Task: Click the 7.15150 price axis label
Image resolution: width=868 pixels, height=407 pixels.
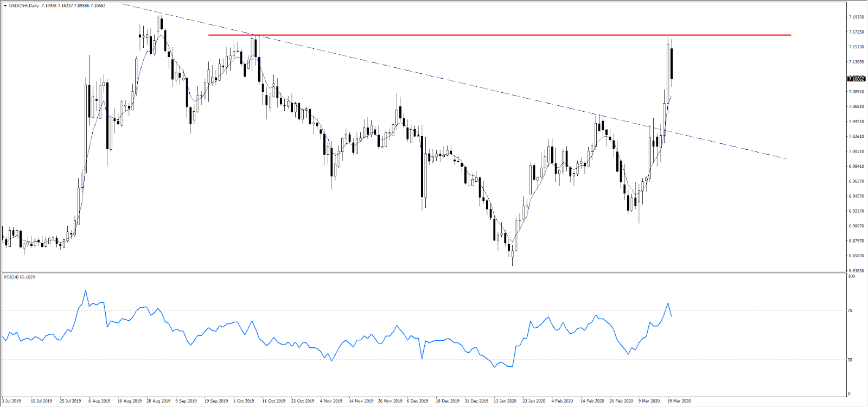Action: 856,47
